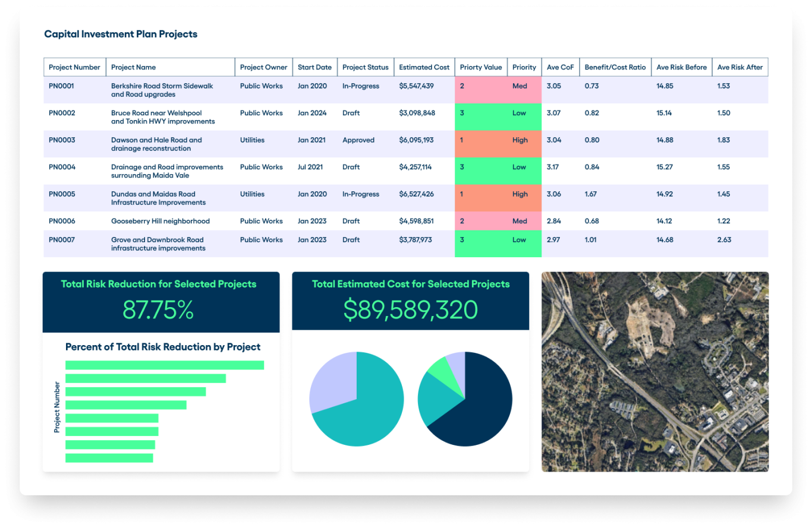This screenshot has width=812, height=528.
Task: Open the satellite map thumbnail
Action: 654,372
